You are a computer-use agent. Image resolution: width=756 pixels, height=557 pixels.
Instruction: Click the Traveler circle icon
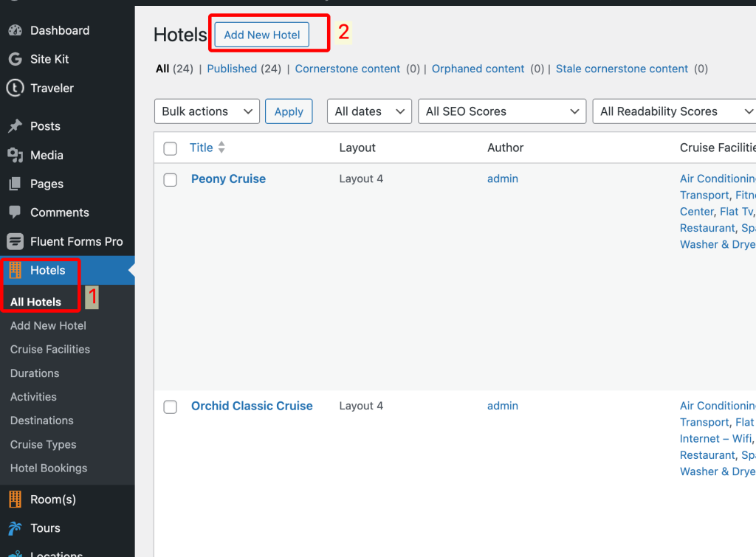(15, 88)
